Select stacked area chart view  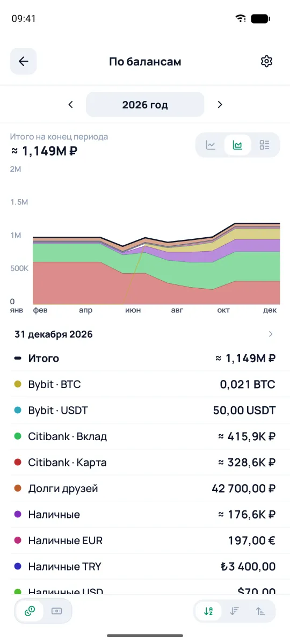pos(237,145)
